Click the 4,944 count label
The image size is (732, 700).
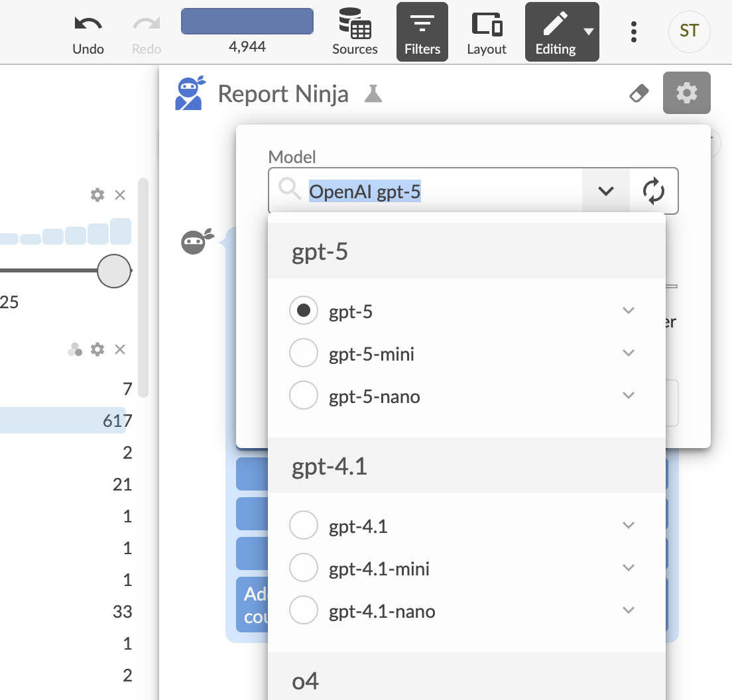[x=247, y=46]
